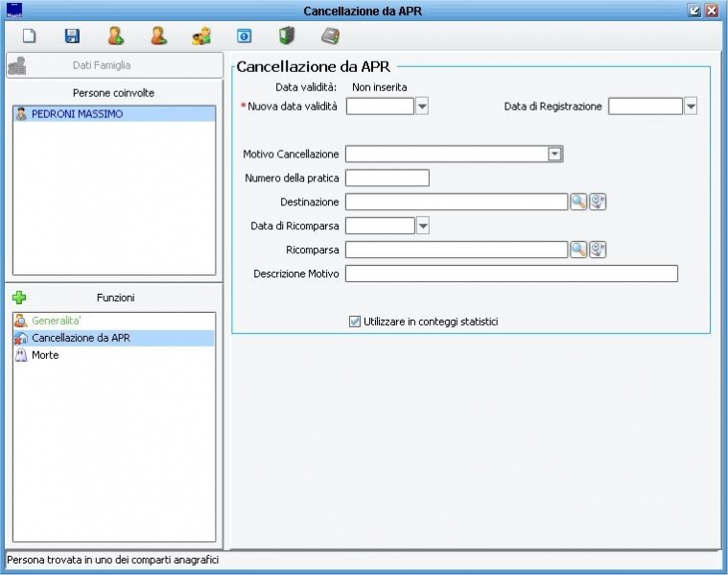
Task: Toggle the Utilizzare in conteggi statistici checkbox
Action: pyautogui.click(x=355, y=322)
